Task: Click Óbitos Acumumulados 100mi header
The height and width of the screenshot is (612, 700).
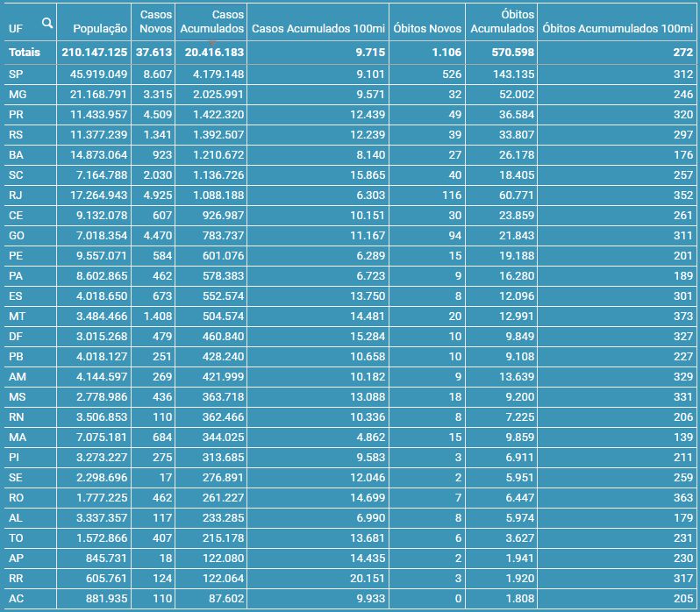Action: click(x=618, y=29)
